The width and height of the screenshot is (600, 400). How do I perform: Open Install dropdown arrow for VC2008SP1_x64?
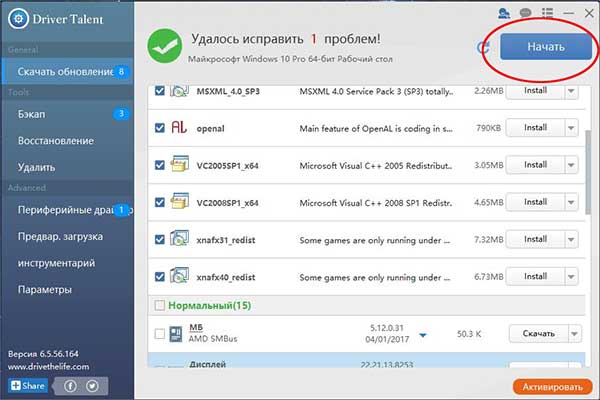point(571,202)
